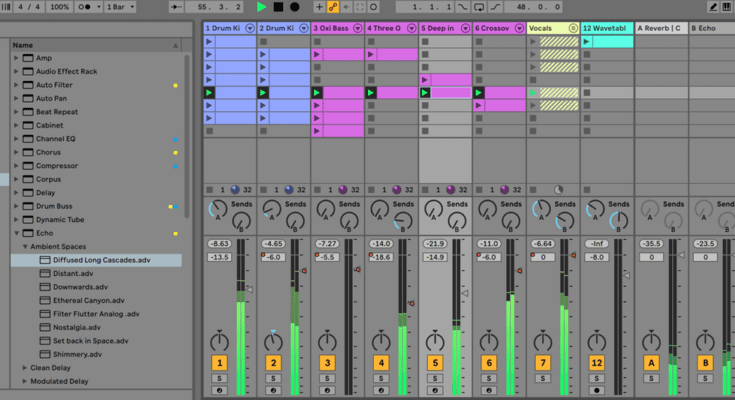
Task: Solo track 5 Deep in
Action: [x=434, y=379]
